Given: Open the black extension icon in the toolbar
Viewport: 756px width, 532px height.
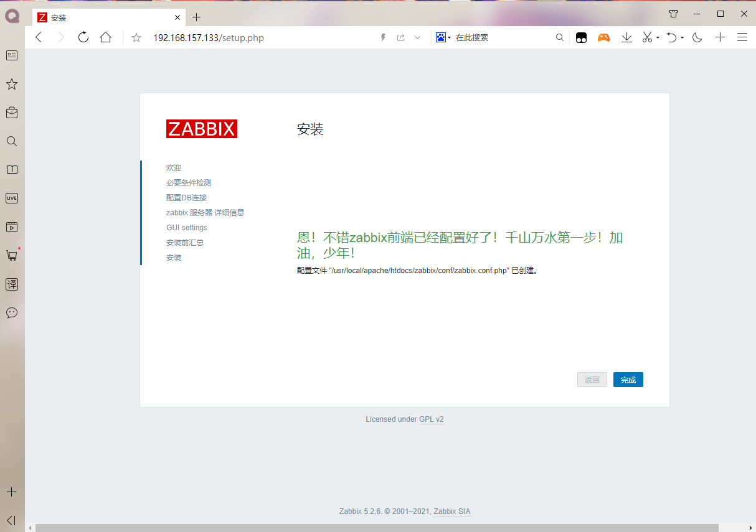Looking at the screenshot, I should coord(581,38).
